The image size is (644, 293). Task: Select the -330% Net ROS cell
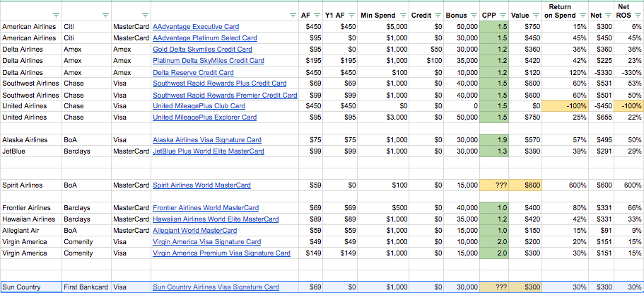coord(629,73)
